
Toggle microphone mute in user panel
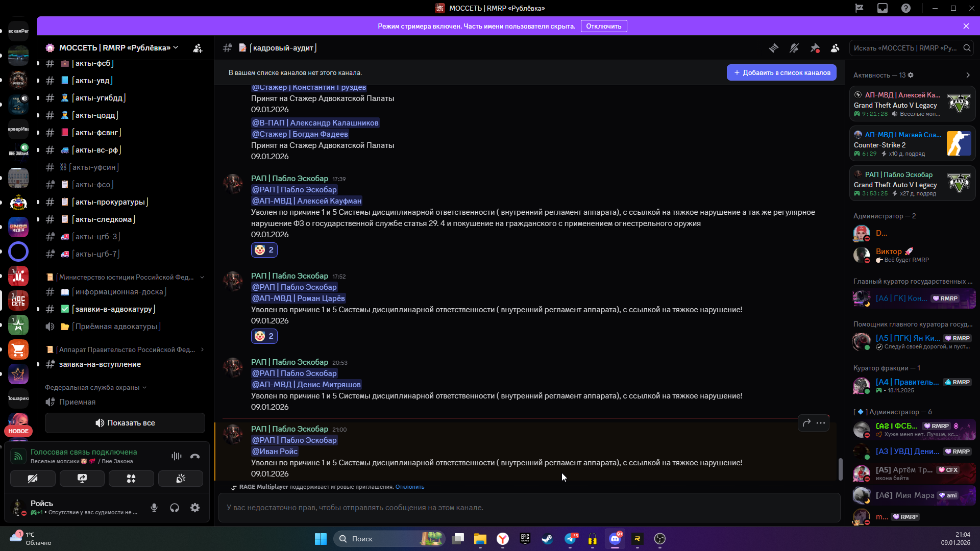[154, 508]
